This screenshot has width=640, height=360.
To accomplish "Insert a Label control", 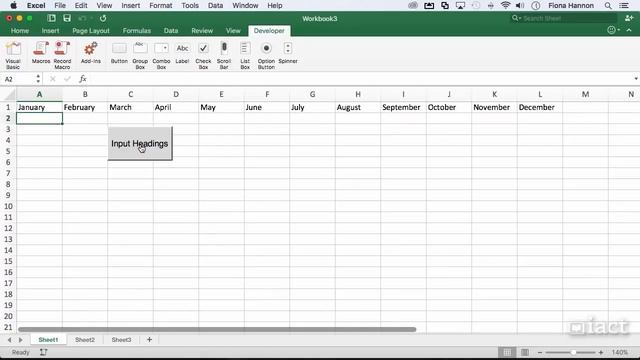I will (182, 52).
